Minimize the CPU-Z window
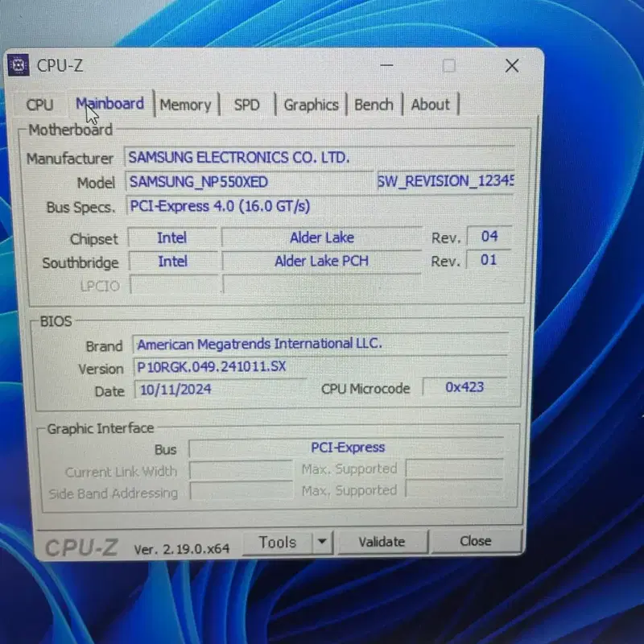This screenshot has width=644, height=644. (386, 65)
